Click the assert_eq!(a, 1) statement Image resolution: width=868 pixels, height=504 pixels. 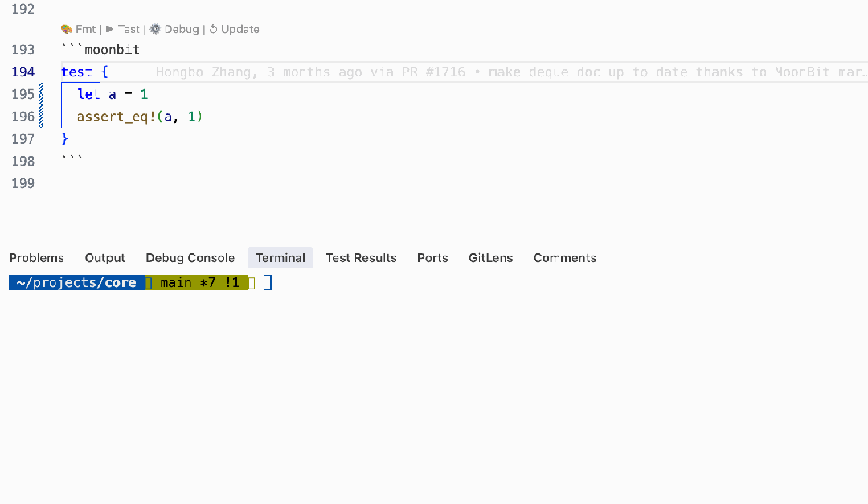tap(140, 117)
